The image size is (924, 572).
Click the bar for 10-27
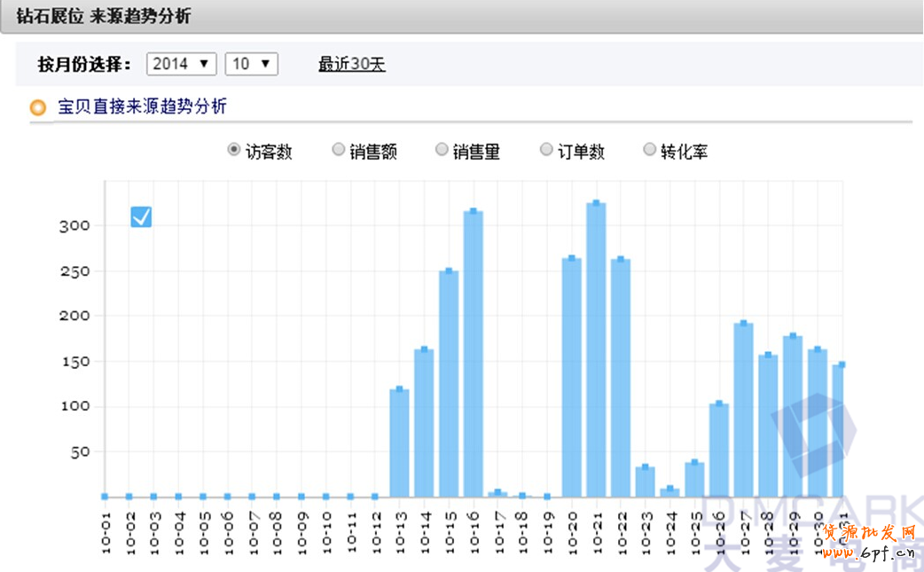tap(743, 412)
